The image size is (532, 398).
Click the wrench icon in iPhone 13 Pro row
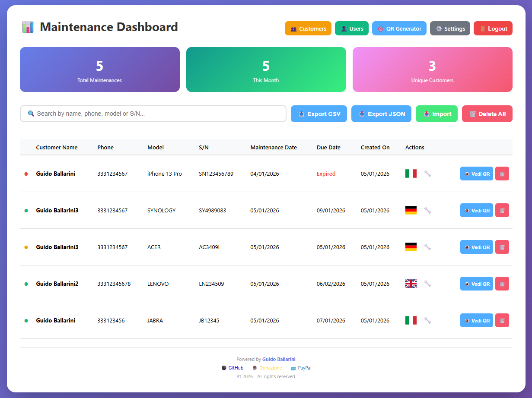(x=428, y=174)
